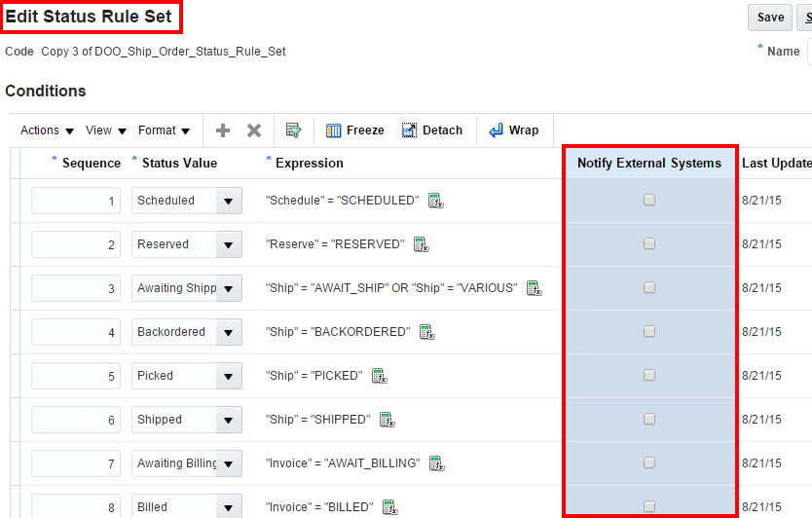This screenshot has height=518, width=812.
Task: Enable Notify External Systems for Scheduled row
Action: [648, 200]
